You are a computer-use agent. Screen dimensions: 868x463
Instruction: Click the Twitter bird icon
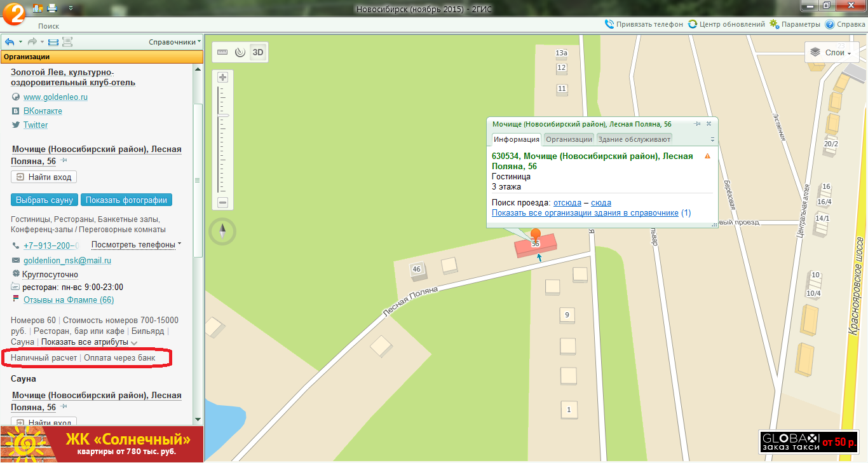coord(16,125)
